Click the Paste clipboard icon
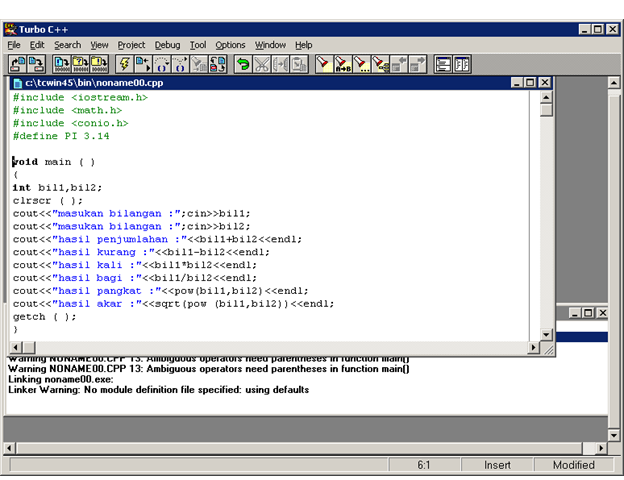The height and width of the screenshot is (480, 624). pos(299,64)
